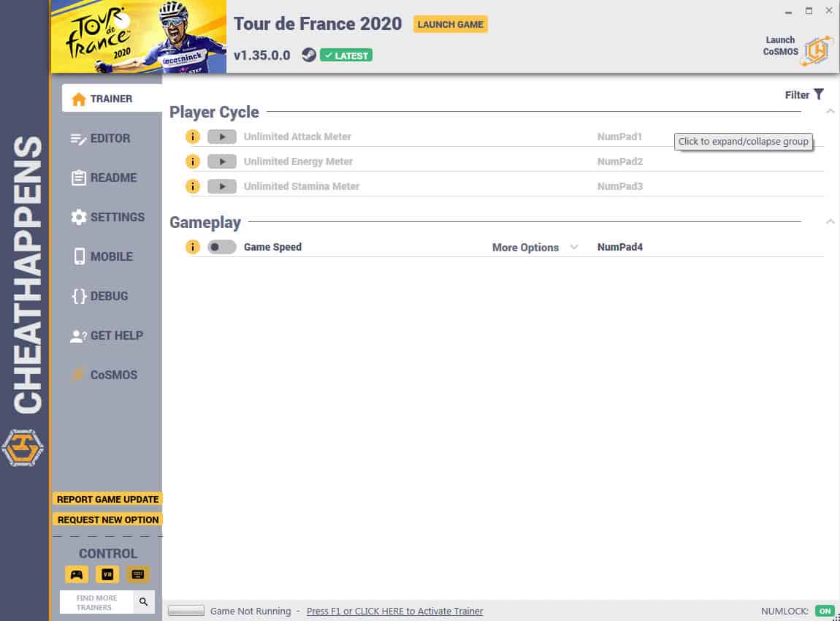Show info for Game Speed cheat
Viewport: 840px width, 621px height.
pos(193,247)
